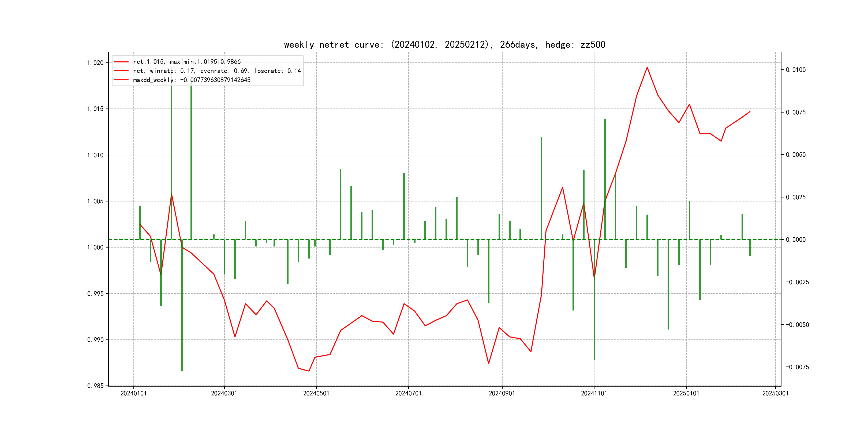868x434 pixels.
Task: Click the 20240101 x-axis date label
Action: [x=133, y=393]
